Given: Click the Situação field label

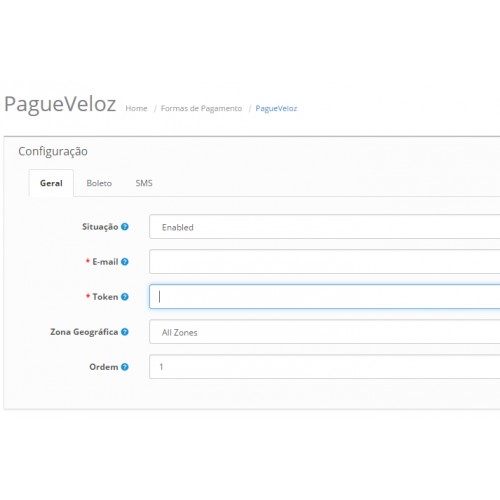Looking at the screenshot, I should click(100, 227).
